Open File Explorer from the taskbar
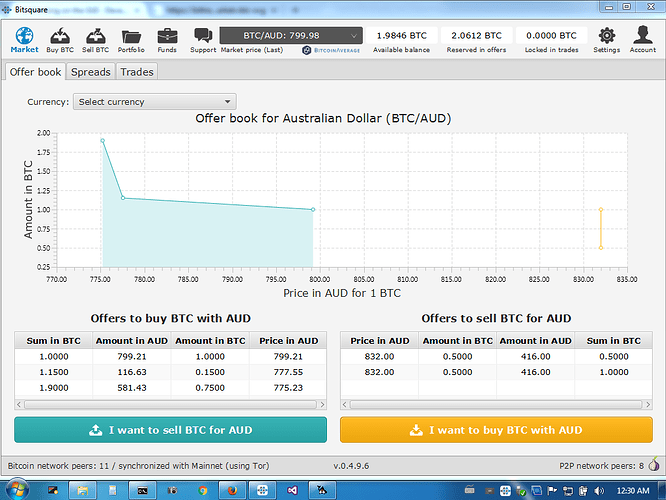 [x=82, y=491]
